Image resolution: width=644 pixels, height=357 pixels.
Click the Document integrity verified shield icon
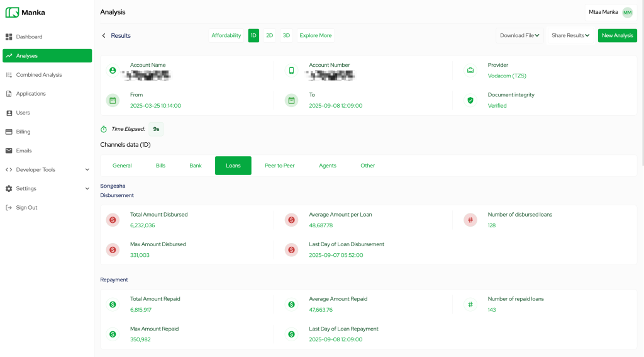point(470,100)
